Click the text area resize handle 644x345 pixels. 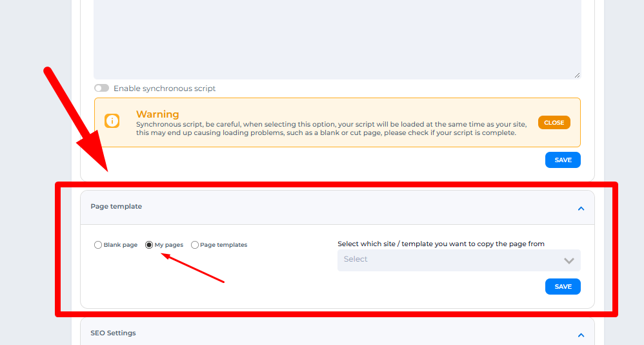[x=577, y=76]
